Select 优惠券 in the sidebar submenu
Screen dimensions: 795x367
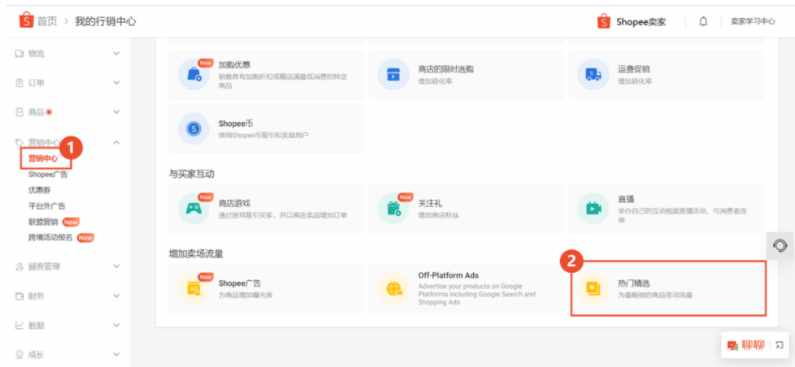click(39, 190)
